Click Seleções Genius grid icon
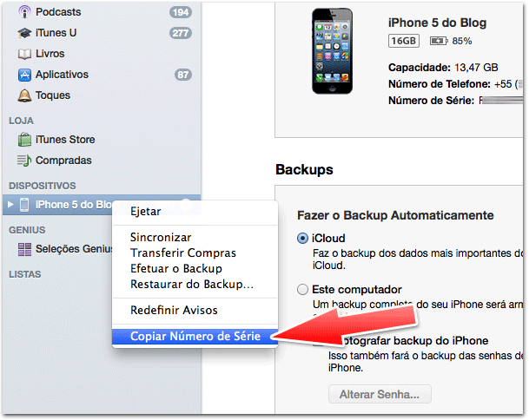This screenshot has width=529, height=420. tap(24, 249)
